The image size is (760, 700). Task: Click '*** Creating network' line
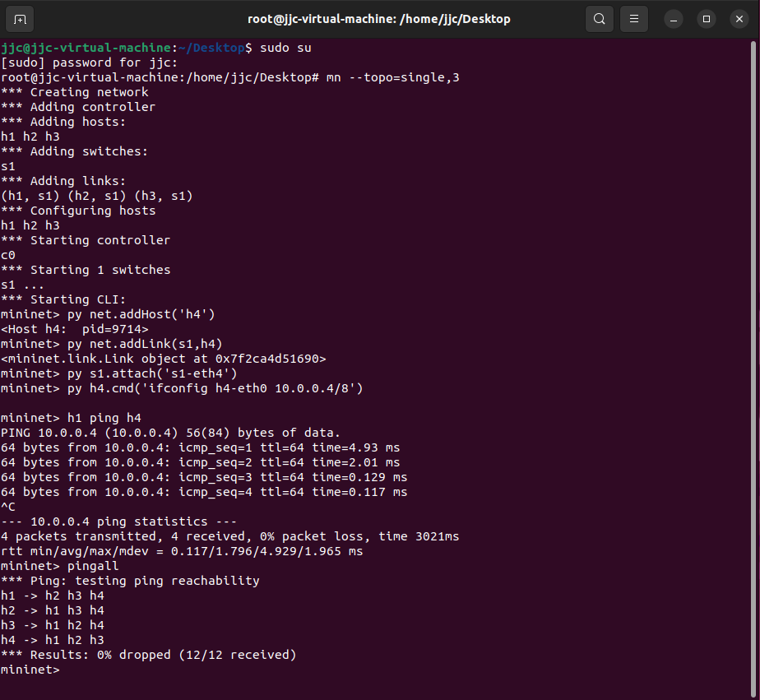click(x=75, y=92)
